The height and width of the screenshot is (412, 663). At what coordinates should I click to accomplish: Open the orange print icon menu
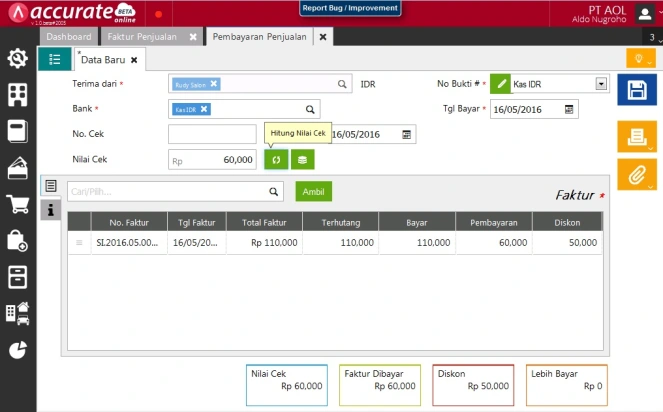pyautogui.click(x=636, y=136)
